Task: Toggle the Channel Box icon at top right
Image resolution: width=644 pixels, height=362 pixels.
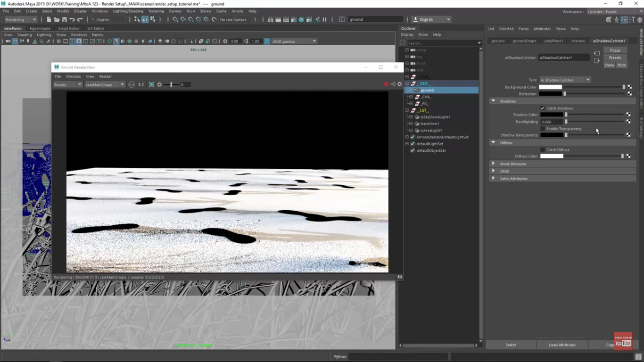Action: (639, 20)
